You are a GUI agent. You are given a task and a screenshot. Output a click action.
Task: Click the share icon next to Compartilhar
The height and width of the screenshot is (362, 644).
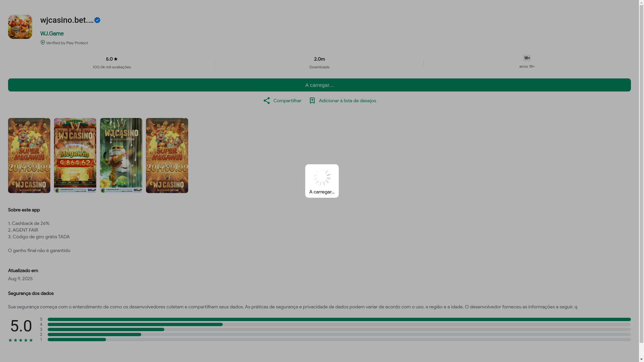tap(267, 101)
